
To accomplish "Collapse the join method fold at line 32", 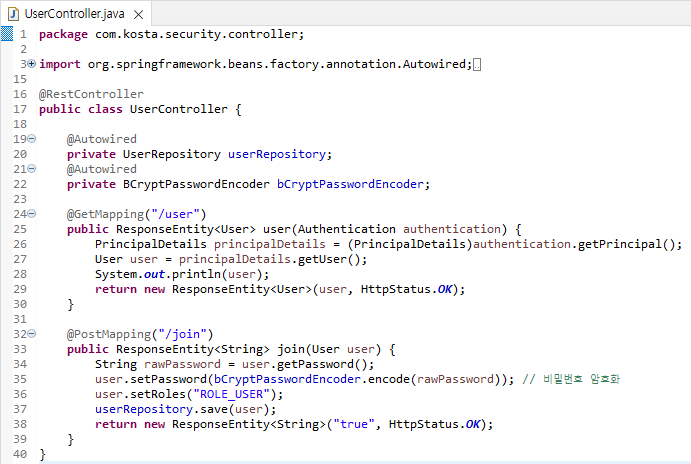I will coord(32,334).
